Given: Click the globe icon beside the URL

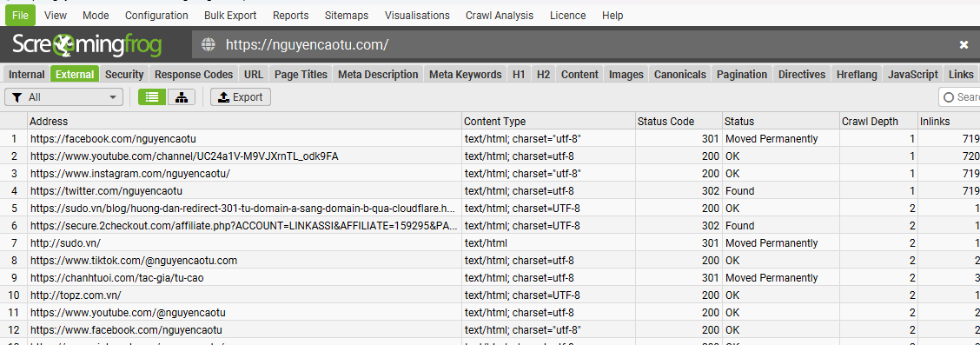Looking at the screenshot, I should [x=209, y=44].
